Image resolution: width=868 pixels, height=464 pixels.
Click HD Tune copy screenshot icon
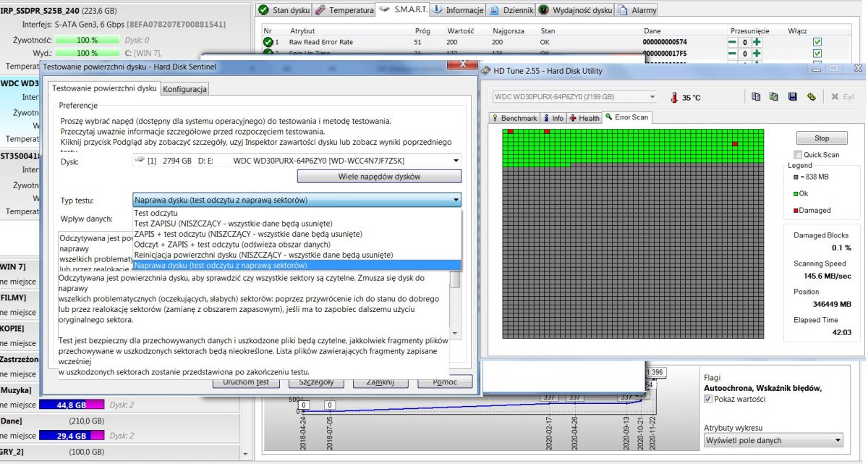click(x=774, y=96)
